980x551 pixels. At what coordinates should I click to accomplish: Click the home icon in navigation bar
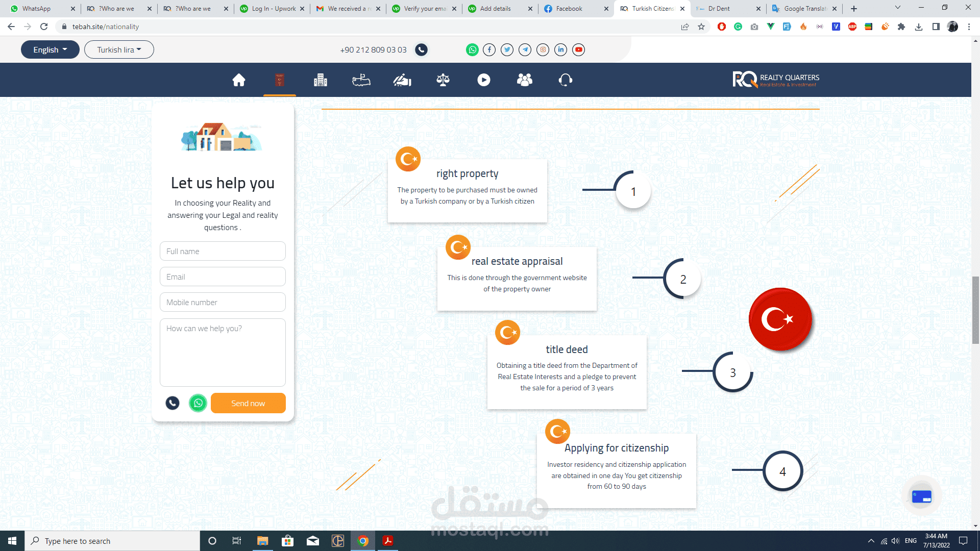click(x=239, y=80)
